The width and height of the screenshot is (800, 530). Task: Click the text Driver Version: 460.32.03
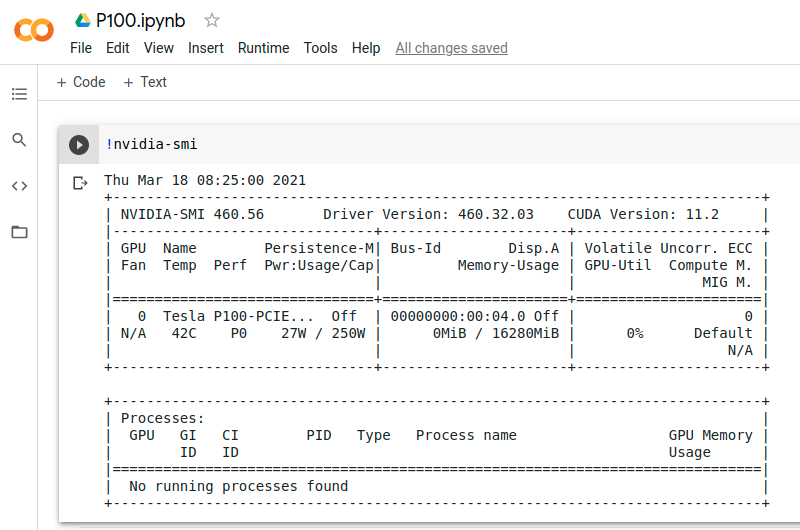click(x=428, y=214)
